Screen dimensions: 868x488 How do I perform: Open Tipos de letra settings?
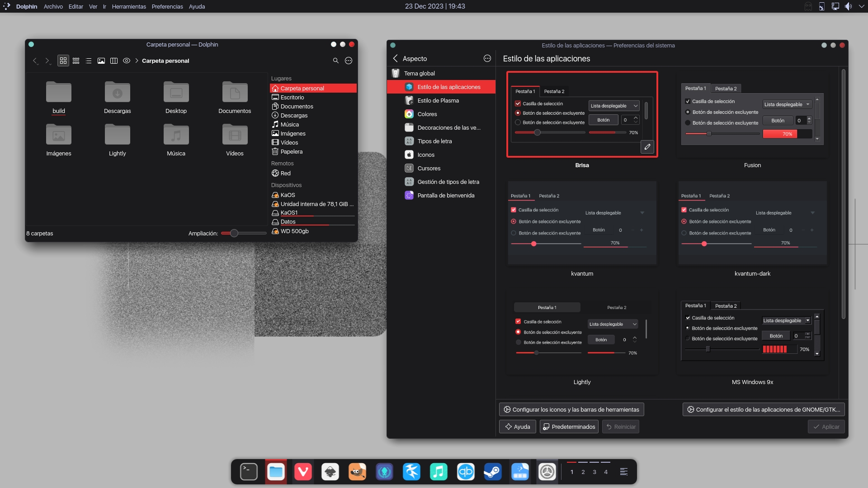coord(441,141)
